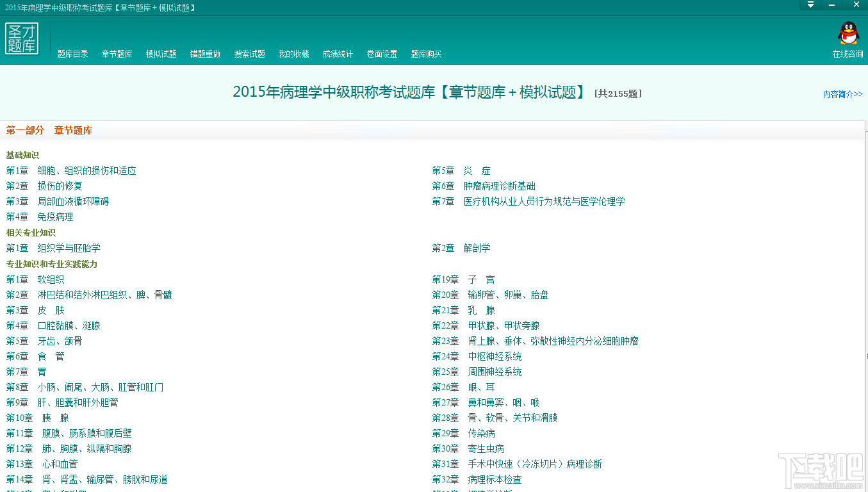Open 第25章 周围神经系统
The image size is (868, 492).
(477, 372)
